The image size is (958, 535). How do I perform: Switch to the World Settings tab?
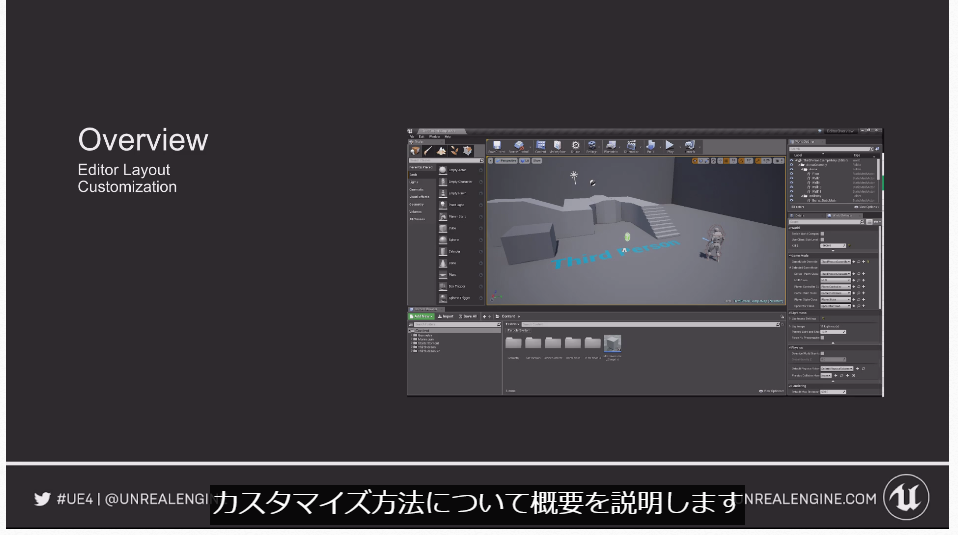[x=843, y=216]
